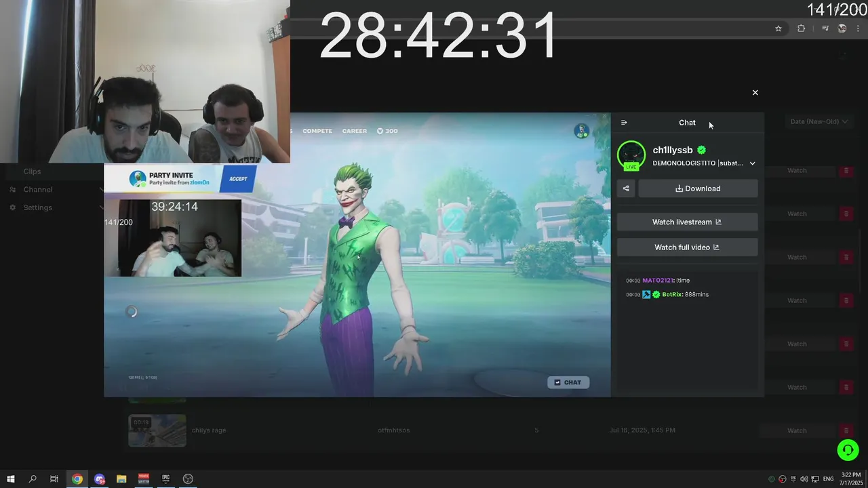Click the ENG language indicator
Image resolution: width=868 pixels, height=488 pixels.
(828, 479)
